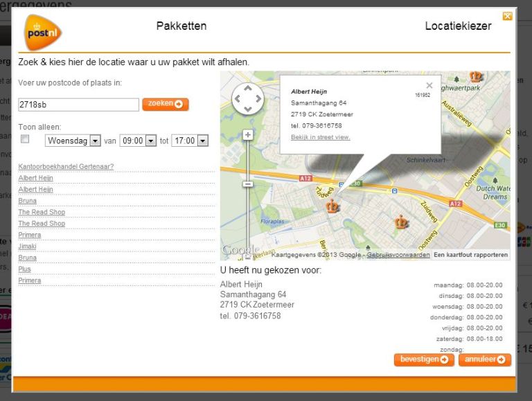This screenshot has width=532, height=401.
Task: Open the Kantoorboekhandel Gertenaar? location
Action: click(66, 167)
